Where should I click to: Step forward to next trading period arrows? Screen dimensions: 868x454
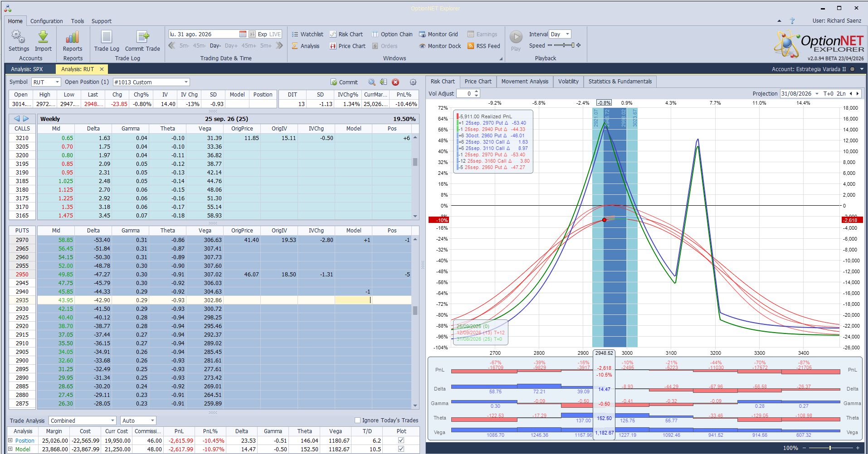coord(279,45)
